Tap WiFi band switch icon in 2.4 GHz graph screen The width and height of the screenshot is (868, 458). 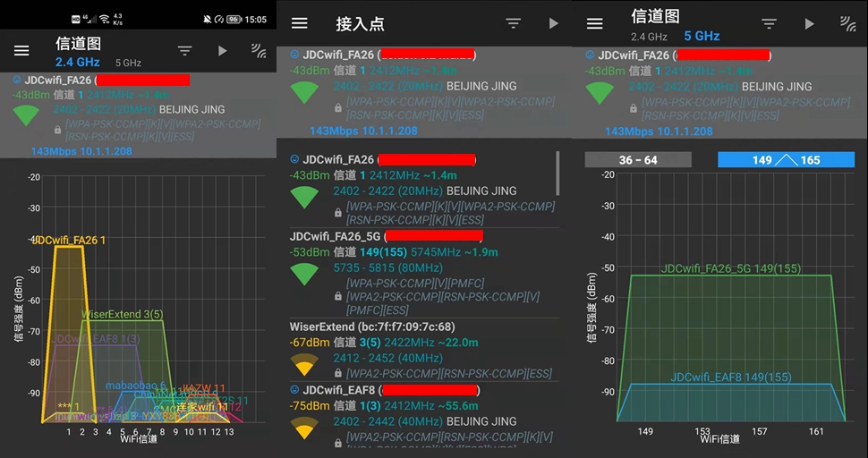point(259,51)
